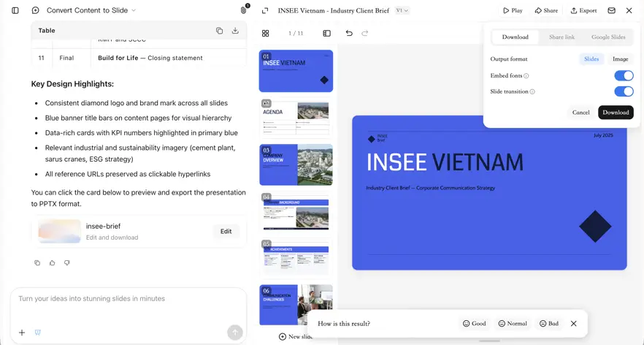The image size is (644, 345).
Task: Select slide 05 Achievements thumbnail
Action: point(296,259)
